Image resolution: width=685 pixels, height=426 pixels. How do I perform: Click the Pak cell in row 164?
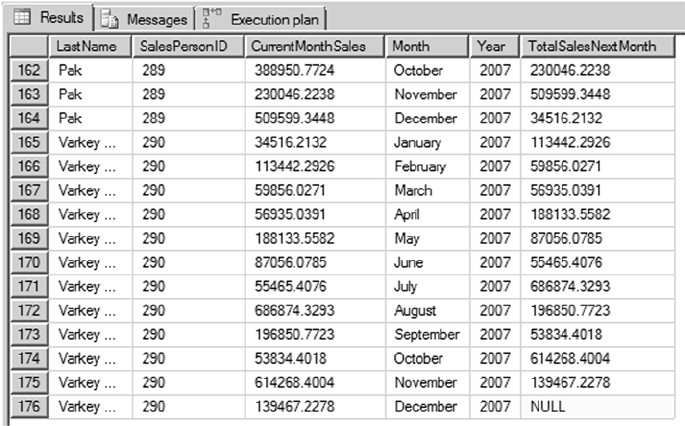tap(70, 118)
